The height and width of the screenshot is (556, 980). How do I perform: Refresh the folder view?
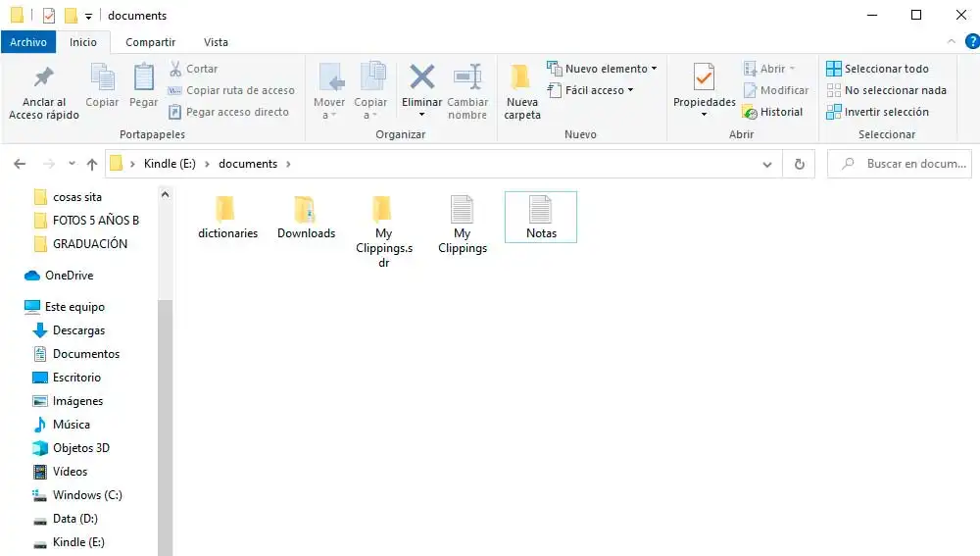pyautogui.click(x=799, y=164)
